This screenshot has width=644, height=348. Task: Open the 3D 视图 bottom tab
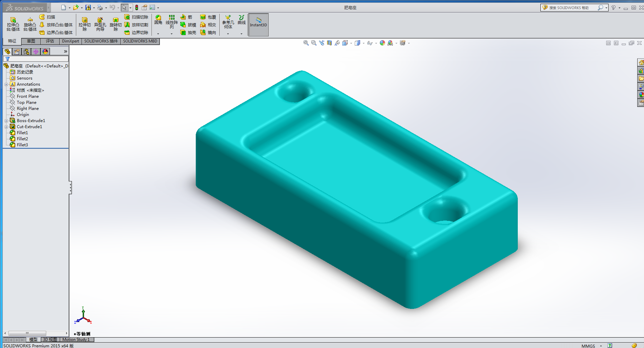click(50, 340)
